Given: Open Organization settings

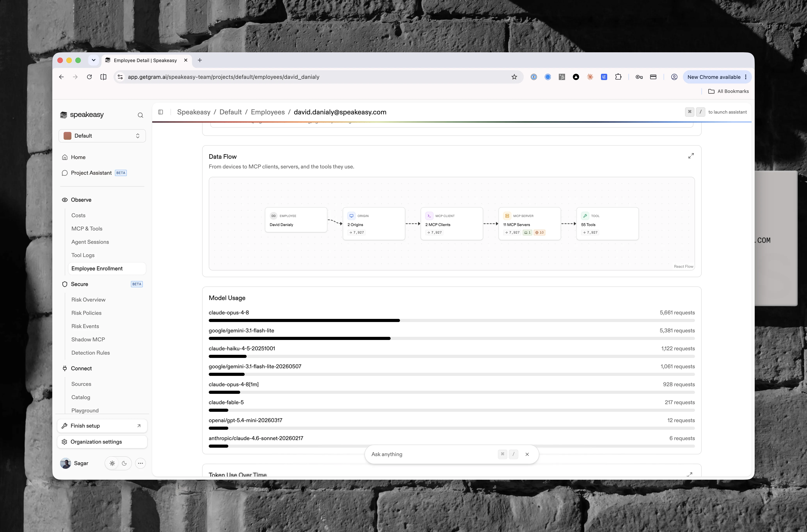Looking at the screenshot, I should click(102, 442).
